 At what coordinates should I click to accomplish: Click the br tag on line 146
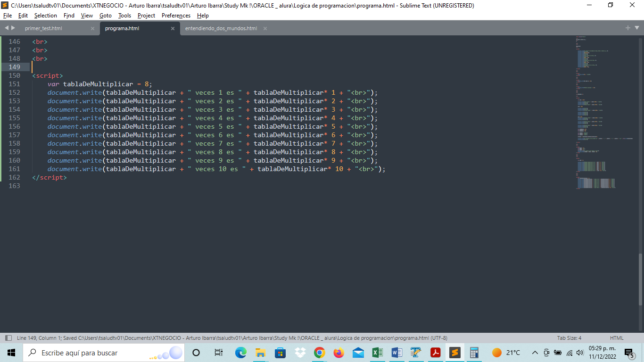(x=40, y=41)
